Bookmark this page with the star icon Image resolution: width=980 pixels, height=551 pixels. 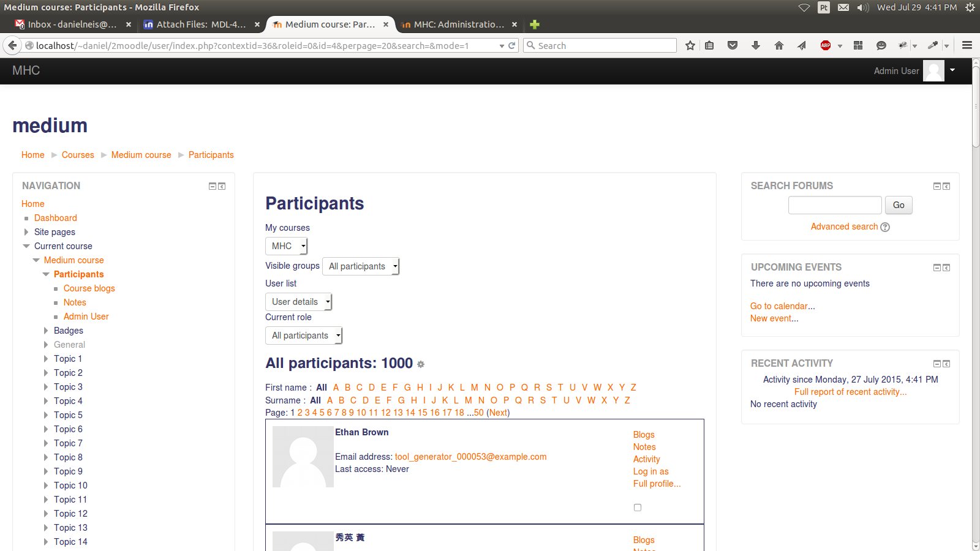[690, 45]
